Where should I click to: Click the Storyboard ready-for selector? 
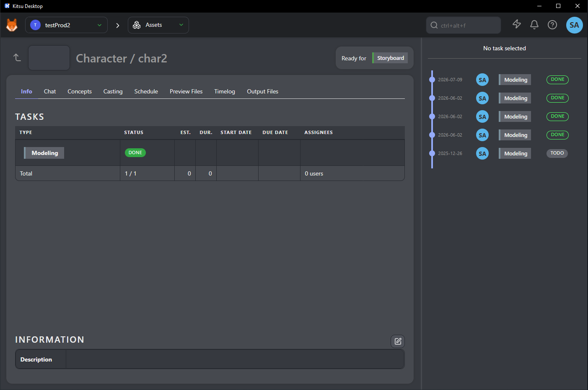point(390,58)
